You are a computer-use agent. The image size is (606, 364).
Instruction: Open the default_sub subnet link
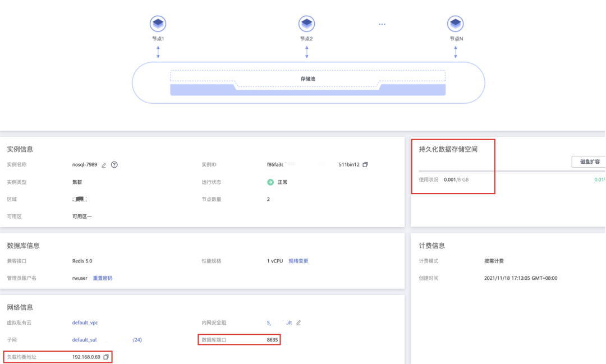click(107, 340)
